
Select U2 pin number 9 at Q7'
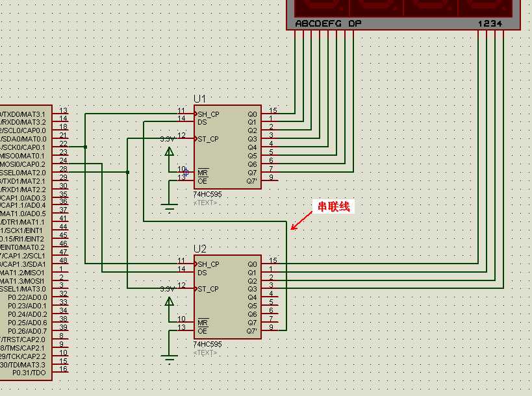[x=271, y=327]
